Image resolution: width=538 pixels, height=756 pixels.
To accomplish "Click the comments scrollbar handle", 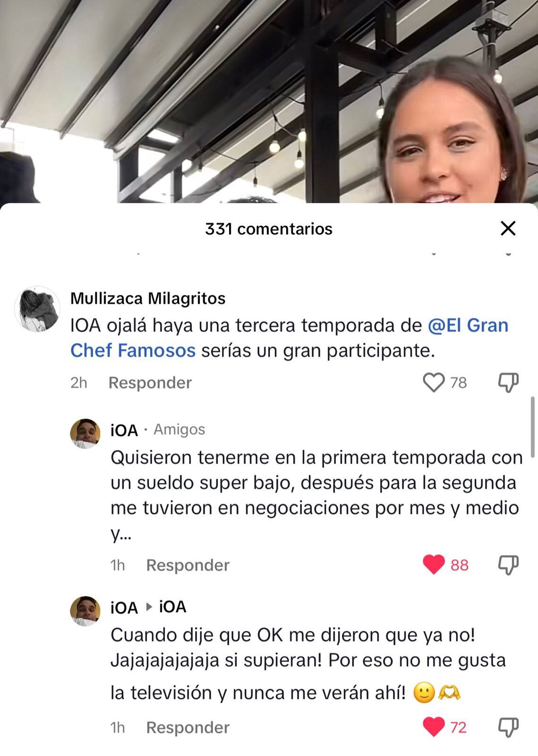I will pos(533,427).
